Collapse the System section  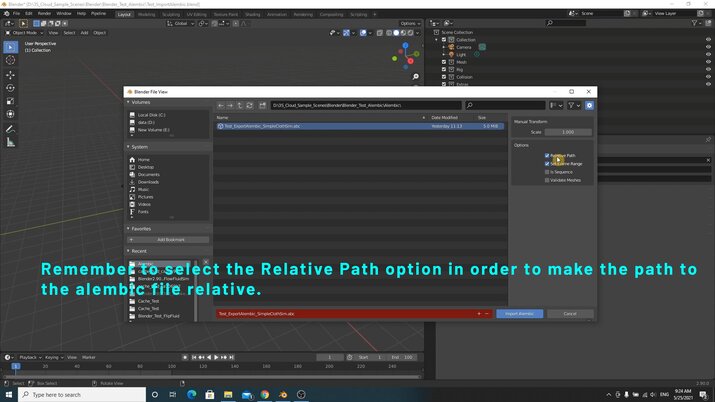128,147
